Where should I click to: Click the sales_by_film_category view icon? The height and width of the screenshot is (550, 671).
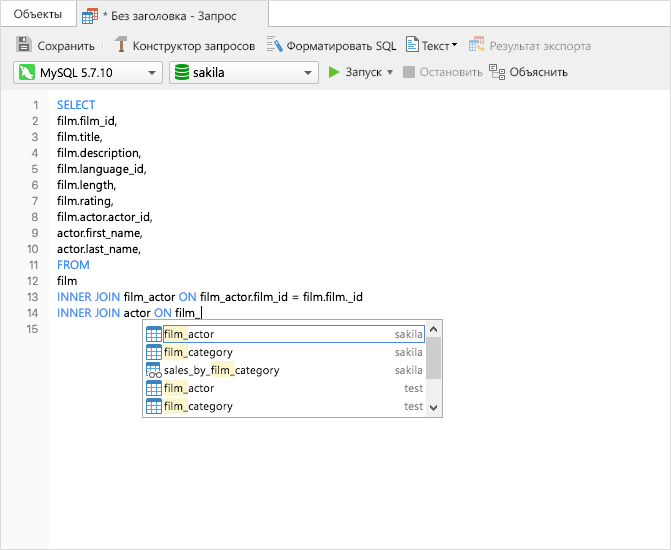pos(154,370)
